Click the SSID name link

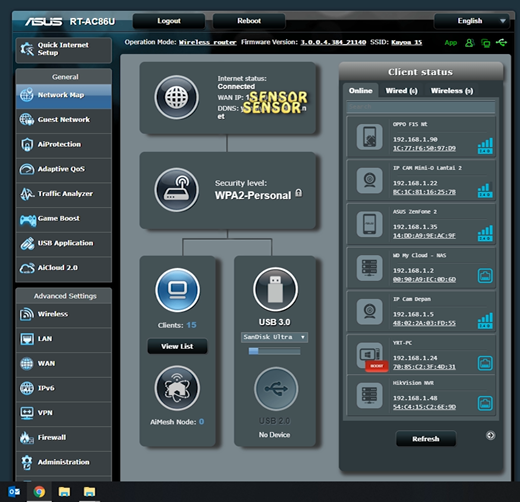[x=406, y=42]
